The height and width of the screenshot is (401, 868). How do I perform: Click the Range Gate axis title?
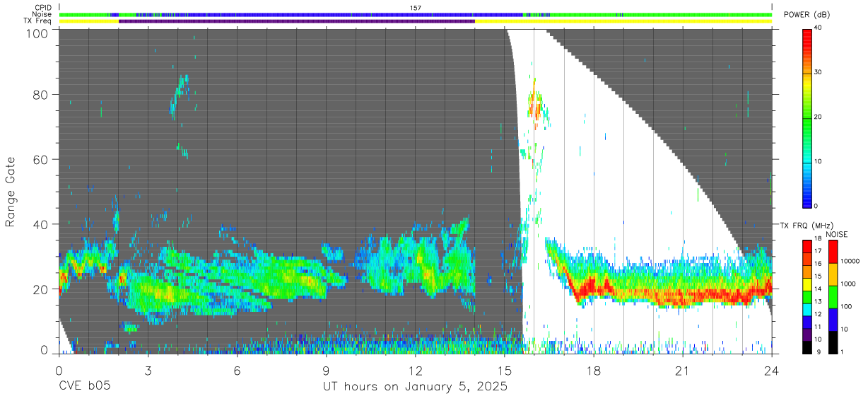[11, 192]
